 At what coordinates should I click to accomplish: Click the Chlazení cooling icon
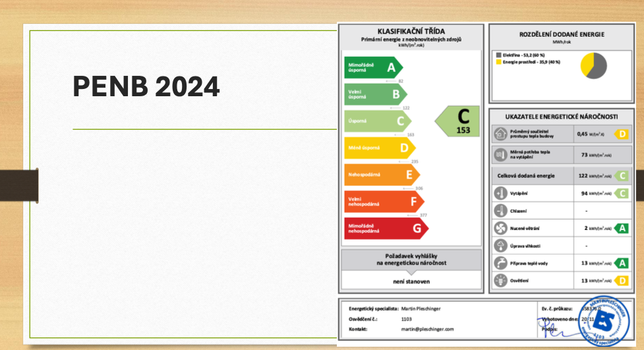[x=500, y=211]
